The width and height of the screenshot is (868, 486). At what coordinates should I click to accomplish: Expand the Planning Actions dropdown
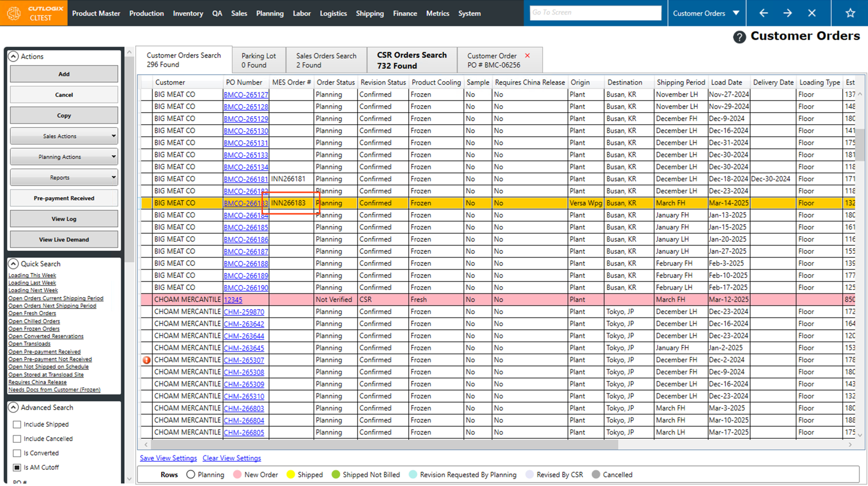[x=64, y=157]
